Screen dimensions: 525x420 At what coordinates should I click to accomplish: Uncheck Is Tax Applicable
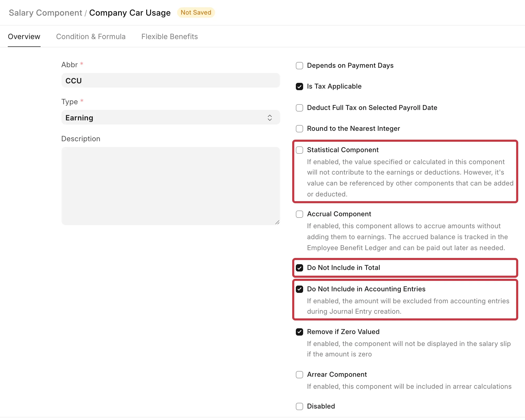pyautogui.click(x=299, y=87)
